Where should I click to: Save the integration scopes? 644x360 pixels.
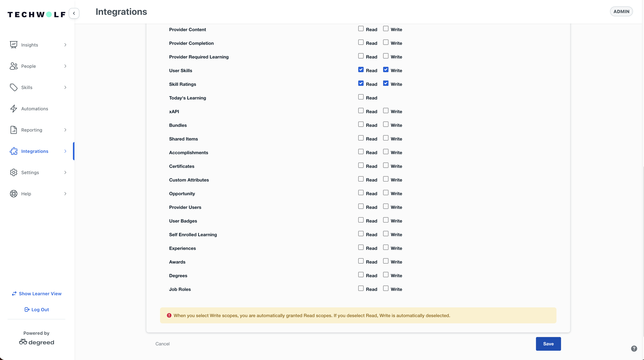coord(548,344)
